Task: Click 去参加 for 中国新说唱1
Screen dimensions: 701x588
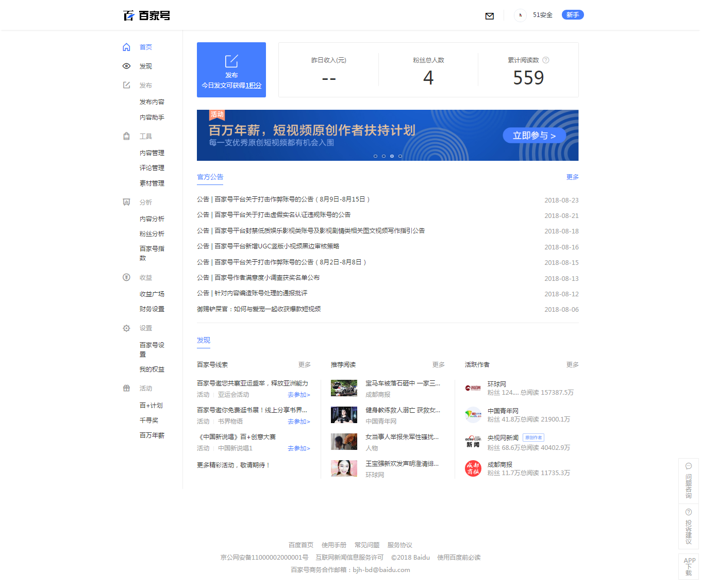Action: (x=299, y=448)
